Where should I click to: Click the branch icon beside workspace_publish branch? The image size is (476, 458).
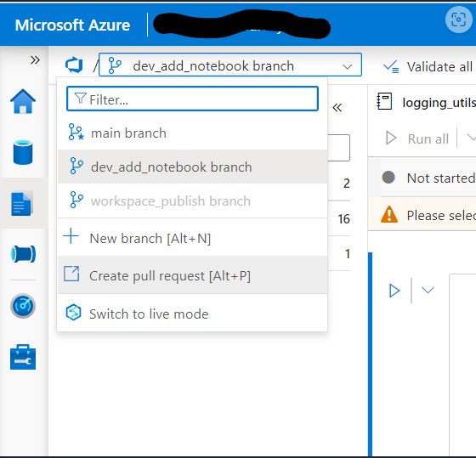tap(76, 200)
